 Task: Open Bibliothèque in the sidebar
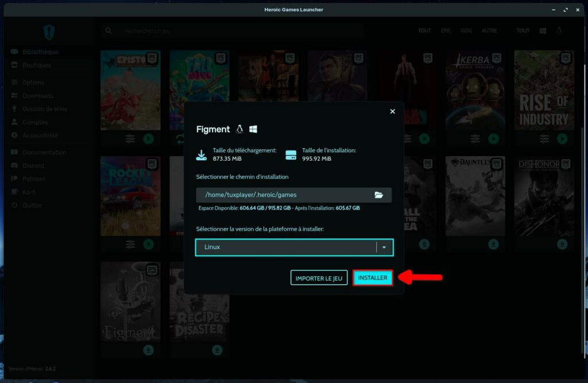click(40, 52)
